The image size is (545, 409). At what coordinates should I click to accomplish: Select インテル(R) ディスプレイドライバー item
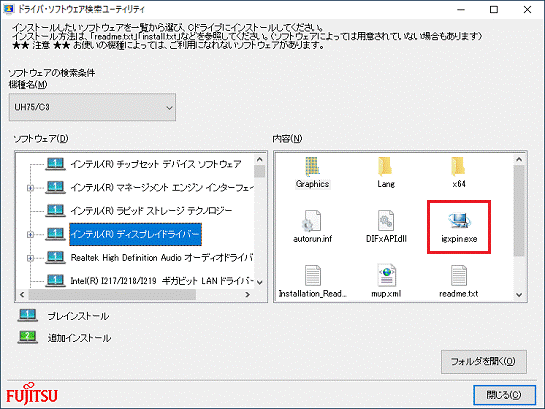135,234
